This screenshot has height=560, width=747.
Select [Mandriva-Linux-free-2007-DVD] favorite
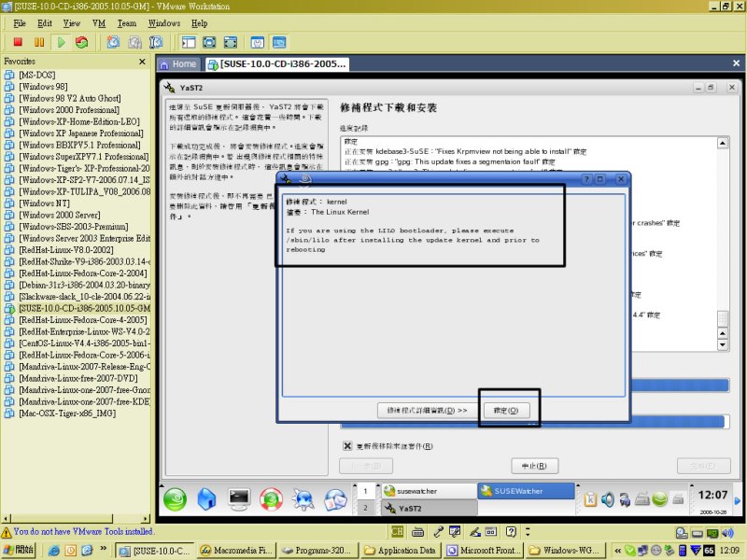point(78,378)
